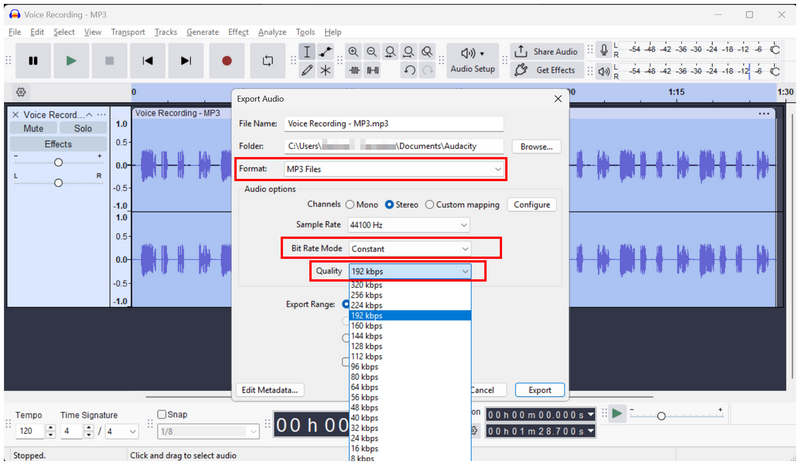Screen dimensions: 800x465
Task: Select the Stereo channel radio button
Action: click(389, 205)
